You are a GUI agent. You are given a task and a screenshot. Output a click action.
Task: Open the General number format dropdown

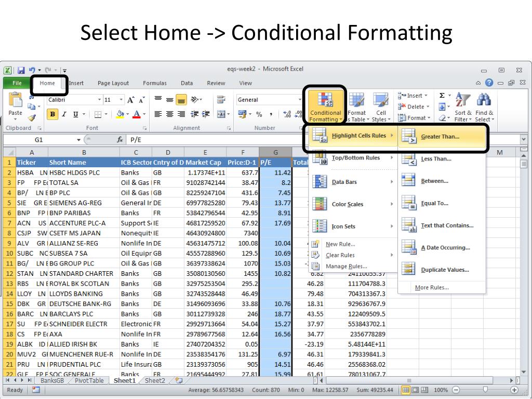click(x=300, y=100)
